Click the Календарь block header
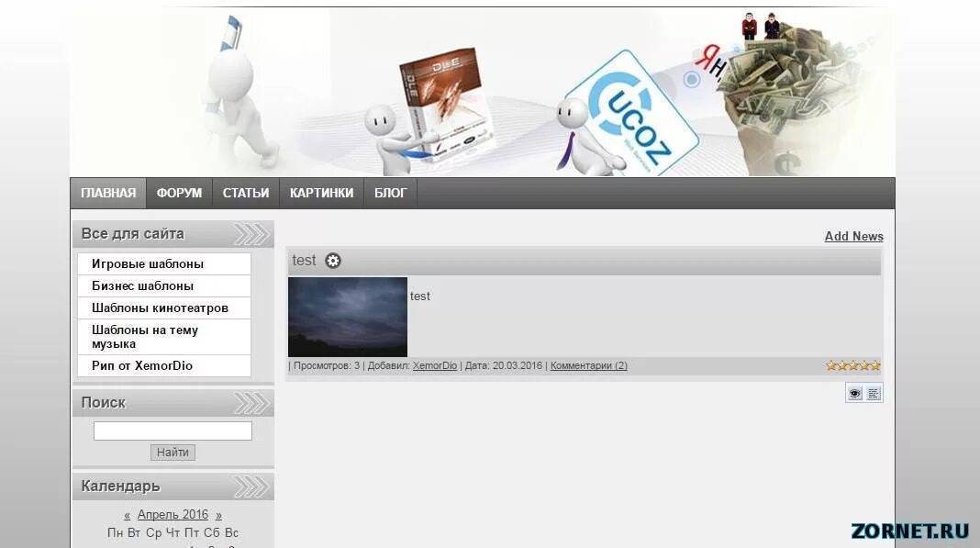Image resolution: width=980 pixels, height=548 pixels. (x=173, y=486)
